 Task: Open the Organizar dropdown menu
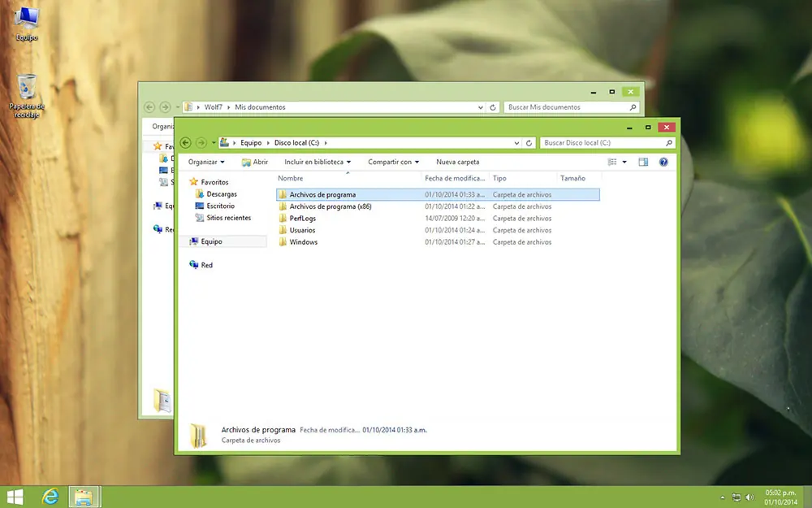pyautogui.click(x=206, y=162)
